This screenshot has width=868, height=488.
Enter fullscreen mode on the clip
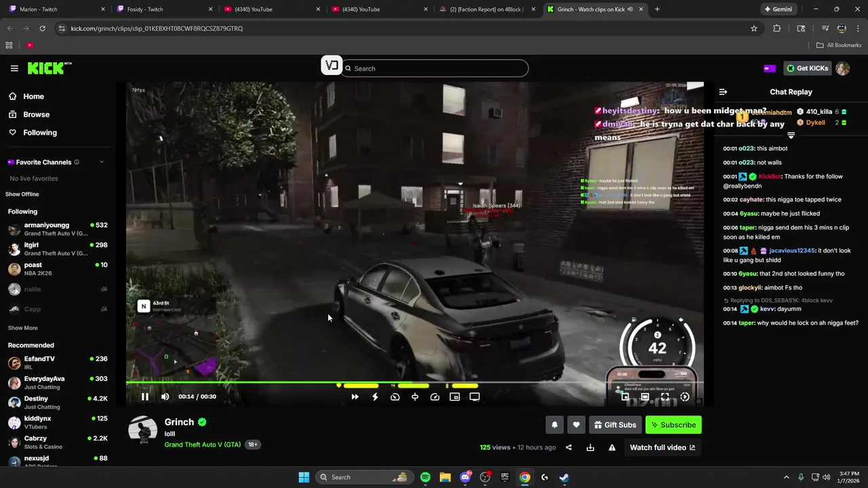665,397
